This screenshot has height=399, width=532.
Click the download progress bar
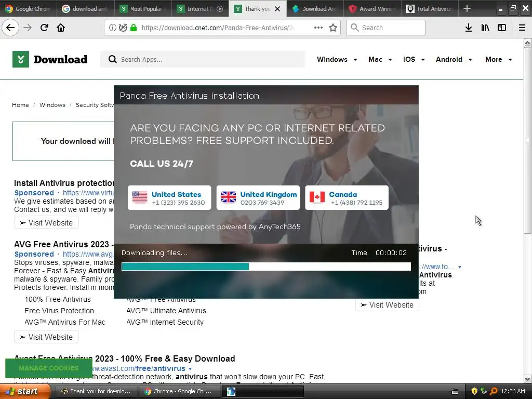click(x=266, y=267)
